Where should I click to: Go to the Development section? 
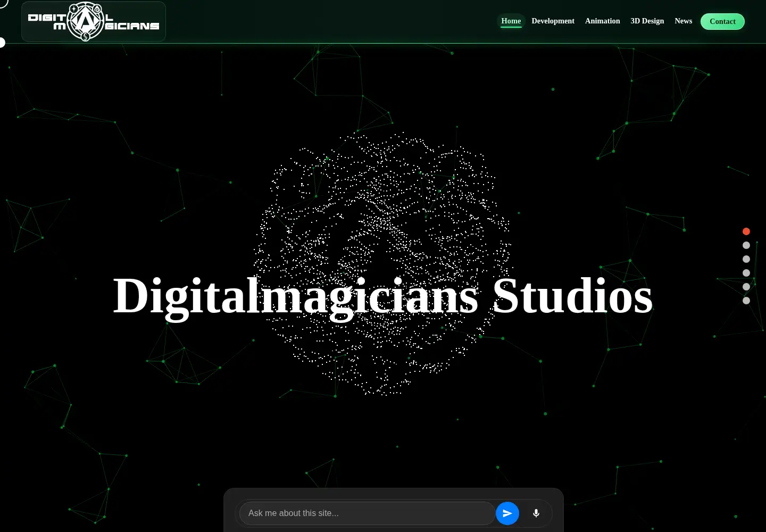[x=553, y=21]
